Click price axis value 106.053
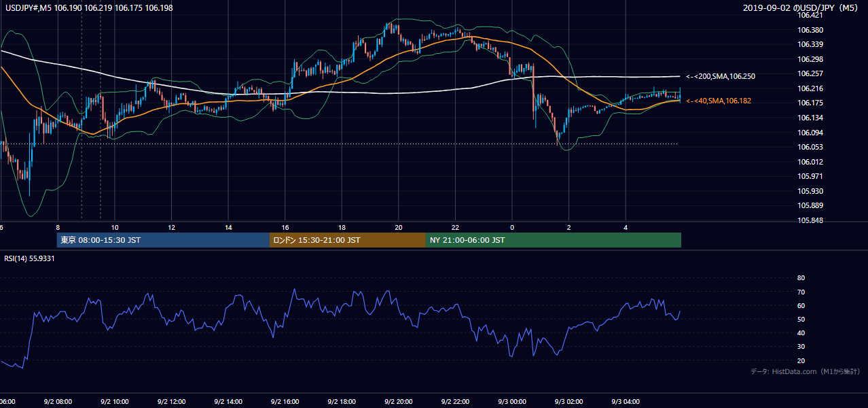The height and width of the screenshot is (408, 868). [x=809, y=147]
